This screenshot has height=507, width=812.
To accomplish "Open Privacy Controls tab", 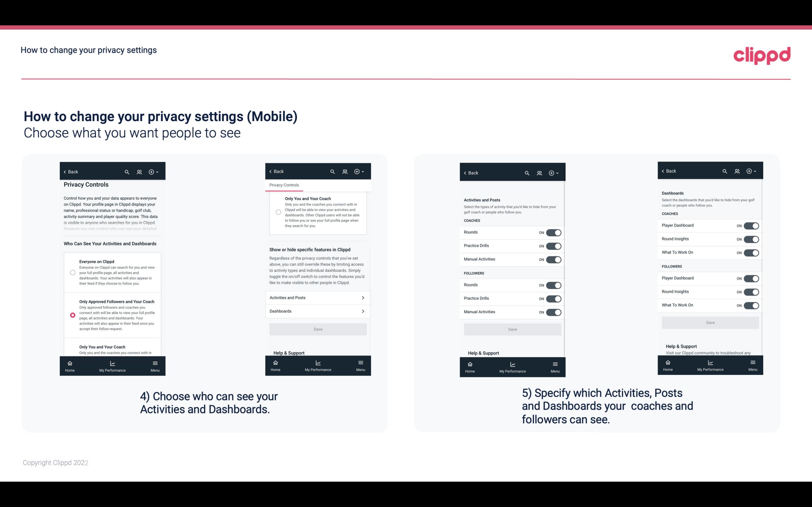I will 284,185.
